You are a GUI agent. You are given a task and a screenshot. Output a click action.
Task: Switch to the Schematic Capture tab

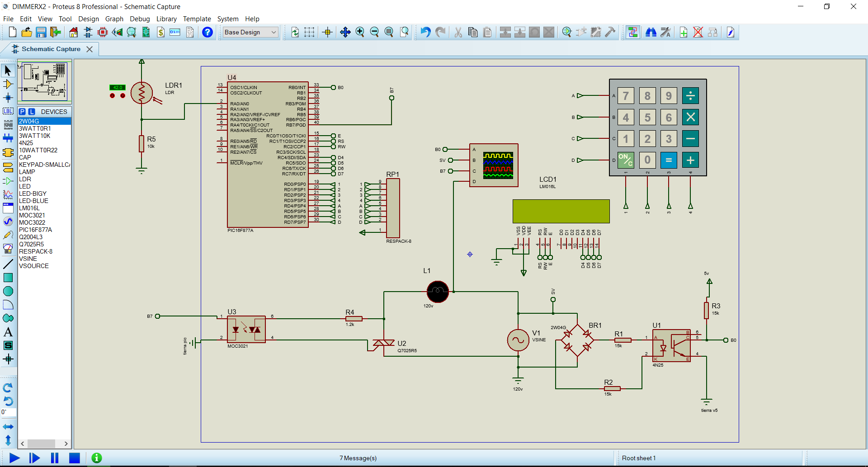tap(51, 49)
